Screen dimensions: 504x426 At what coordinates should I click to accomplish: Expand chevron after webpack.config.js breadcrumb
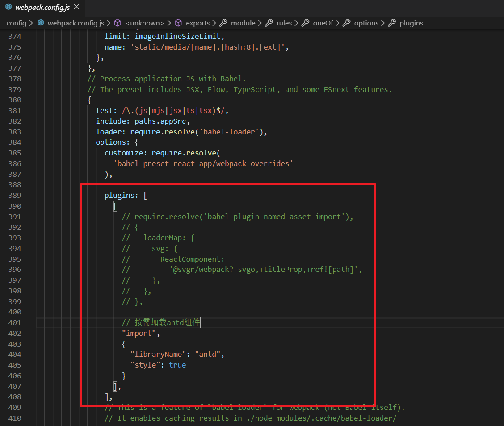tap(108, 23)
